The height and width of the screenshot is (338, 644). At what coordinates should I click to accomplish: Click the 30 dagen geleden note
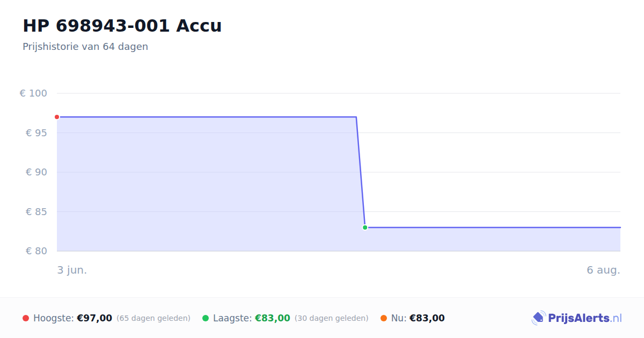pyautogui.click(x=332, y=318)
